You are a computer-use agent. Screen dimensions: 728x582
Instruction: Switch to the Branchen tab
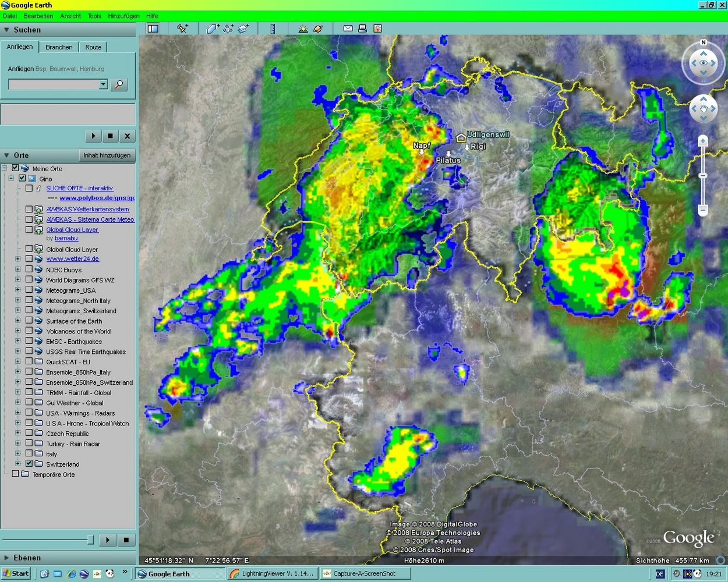click(x=59, y=47)
